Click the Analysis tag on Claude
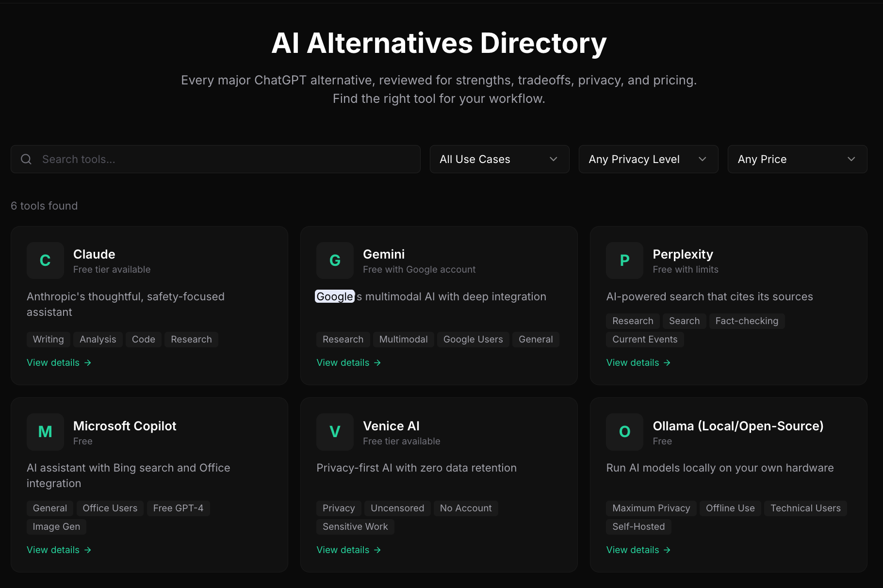This screenshot has height=588, width=883. click(98, 339)
